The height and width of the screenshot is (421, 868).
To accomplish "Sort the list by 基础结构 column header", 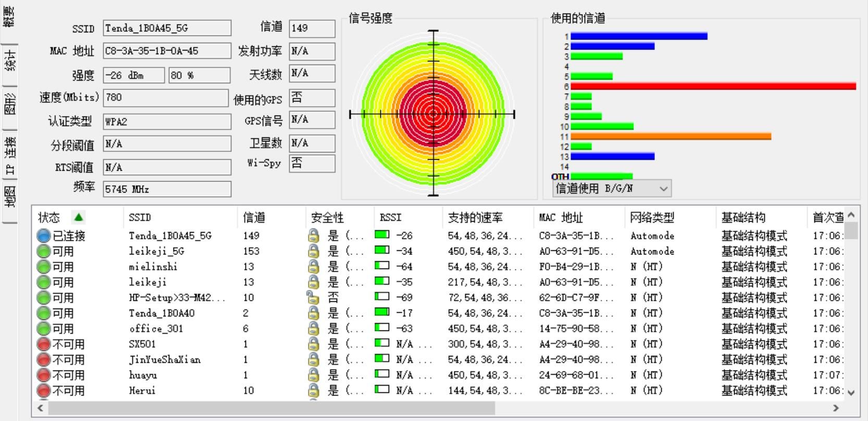I will click(762, 218).
